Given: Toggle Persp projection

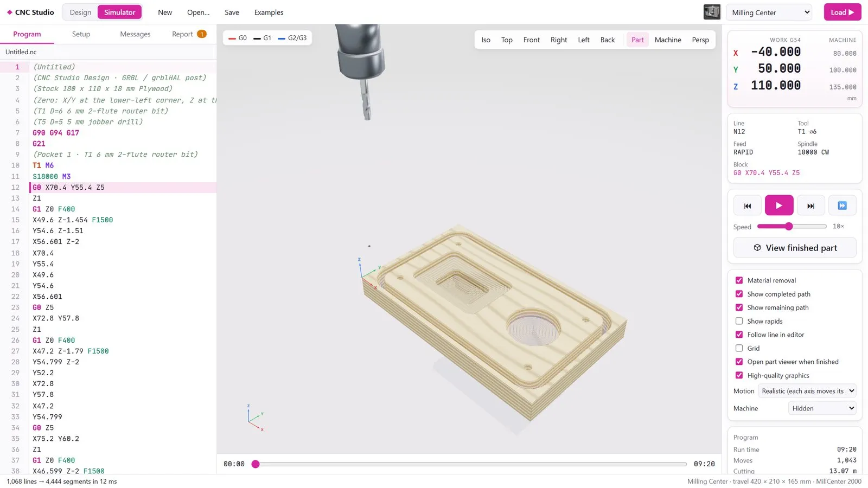Looking at the screenshot, I should pos(700,40).
